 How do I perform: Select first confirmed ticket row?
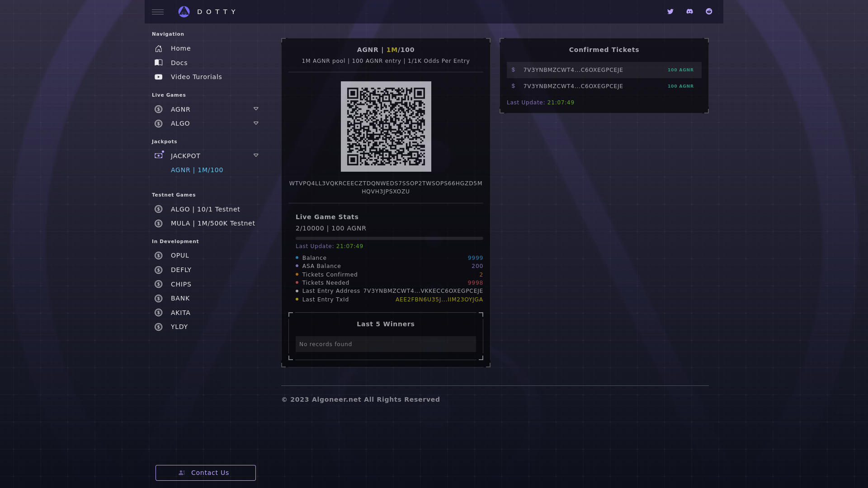(604, 70)
